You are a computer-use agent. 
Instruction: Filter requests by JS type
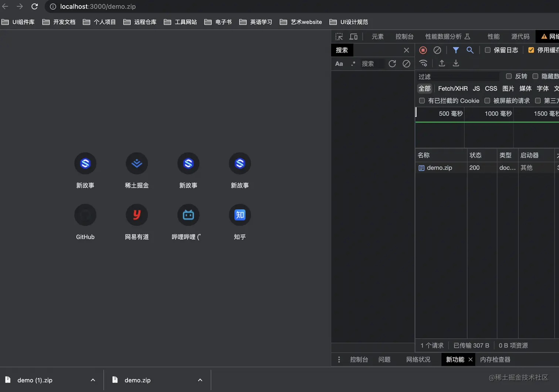tap(476, 88)
